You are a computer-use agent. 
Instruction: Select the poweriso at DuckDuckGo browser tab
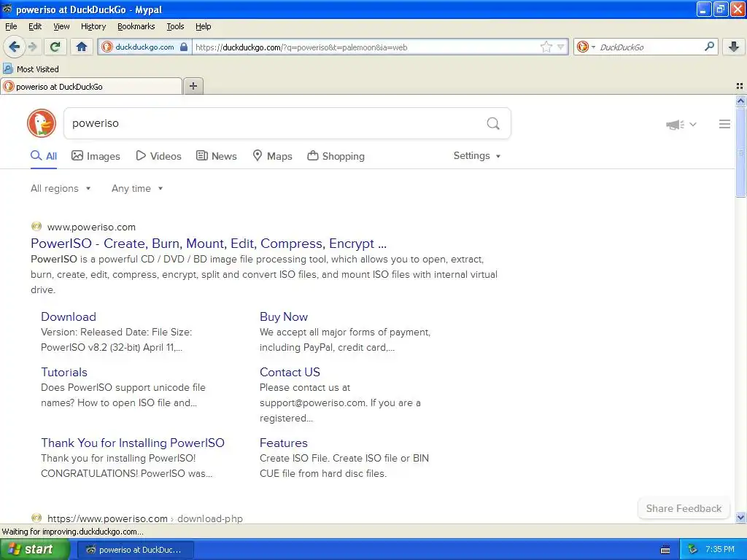coord(91,86)
